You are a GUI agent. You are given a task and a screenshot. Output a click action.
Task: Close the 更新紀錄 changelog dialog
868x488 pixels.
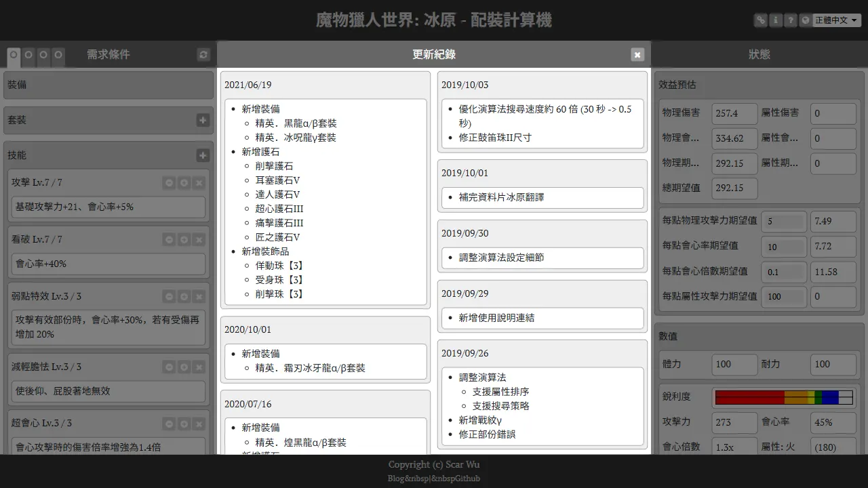pyautogui.click(x=637, y=54)
